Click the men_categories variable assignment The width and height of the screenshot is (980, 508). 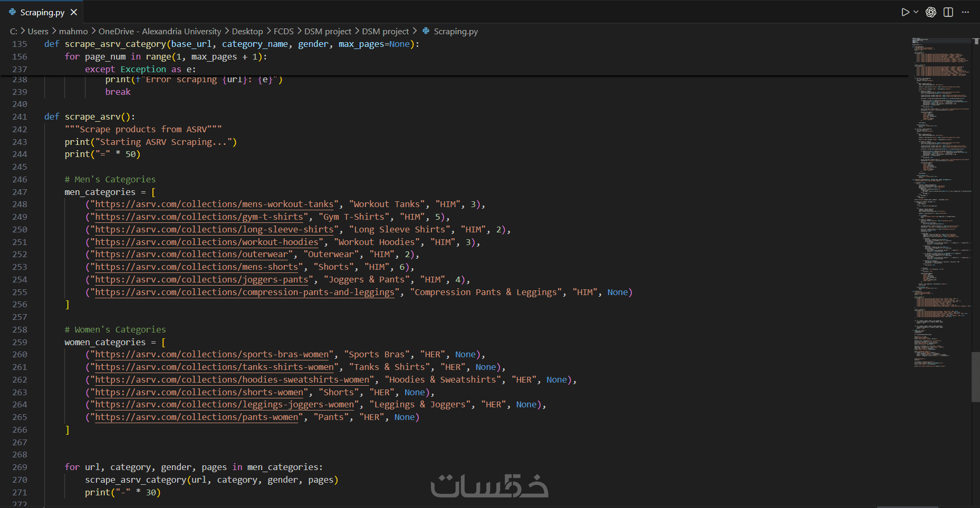point(110,192)
